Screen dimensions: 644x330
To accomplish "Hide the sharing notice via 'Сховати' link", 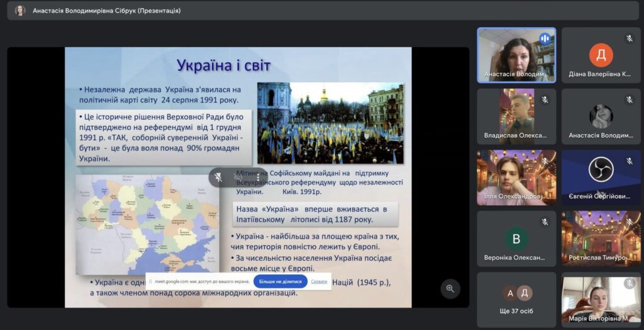I will 319,282.
